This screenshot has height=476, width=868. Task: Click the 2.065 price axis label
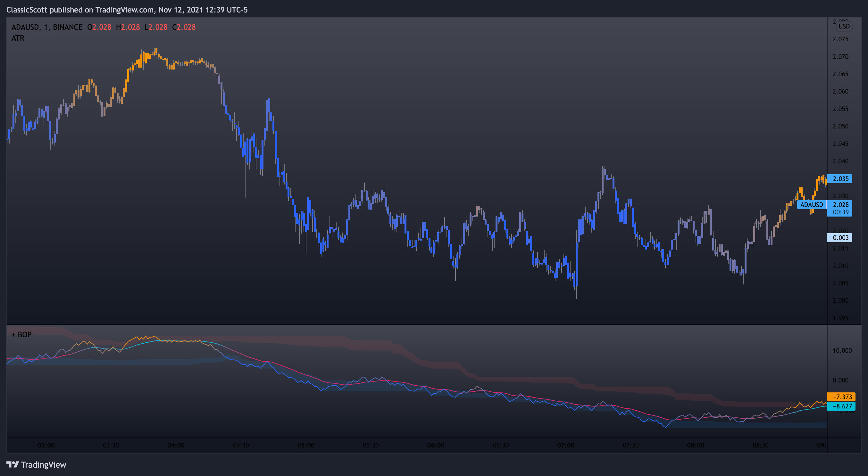(x=840, y=74)
